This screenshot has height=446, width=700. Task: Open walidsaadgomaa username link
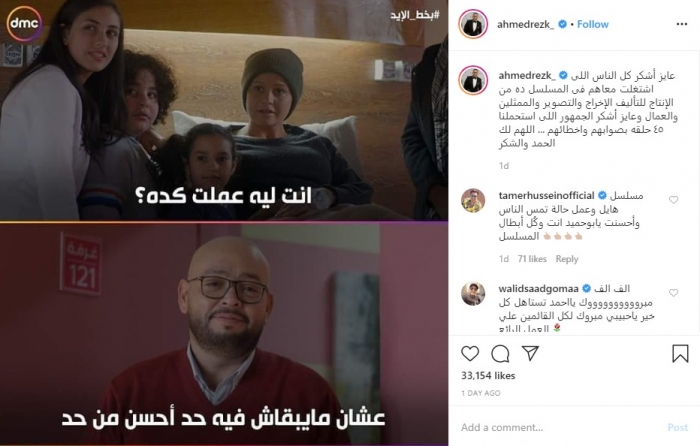coord(538,288)
